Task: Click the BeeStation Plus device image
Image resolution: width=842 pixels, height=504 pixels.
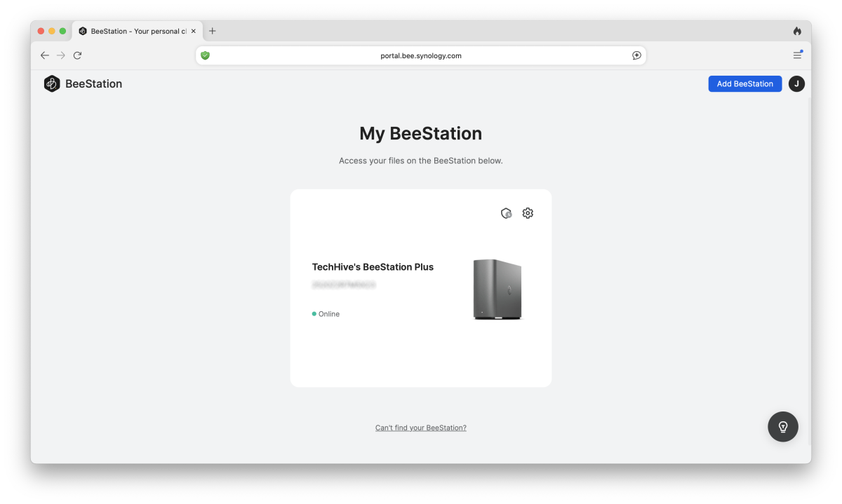Action: coord(497,290)
